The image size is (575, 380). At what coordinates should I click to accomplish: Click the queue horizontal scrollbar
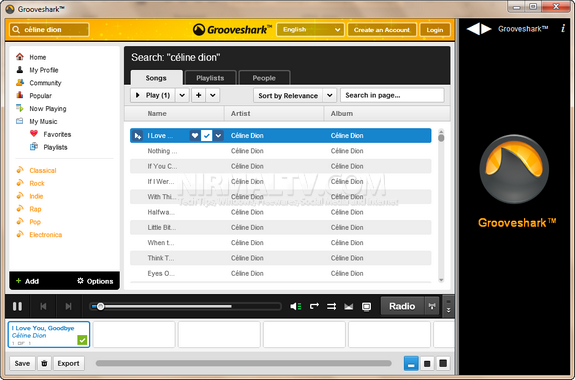point(243,363)
